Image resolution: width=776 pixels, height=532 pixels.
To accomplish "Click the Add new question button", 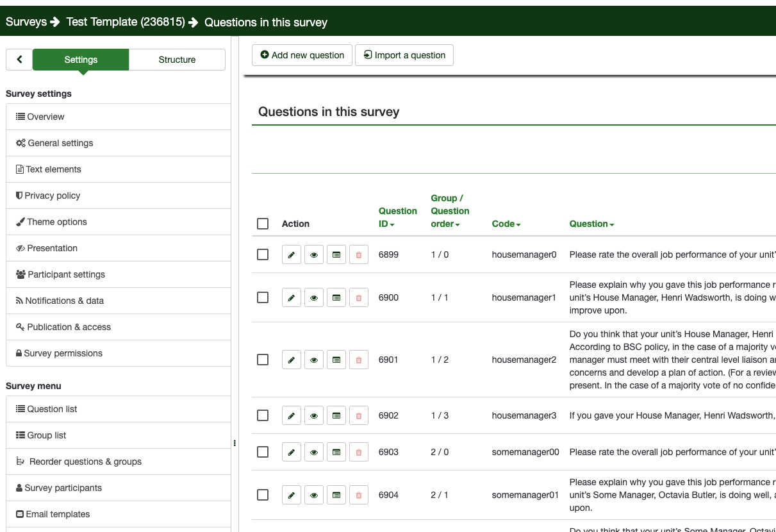I will point(302,55).
